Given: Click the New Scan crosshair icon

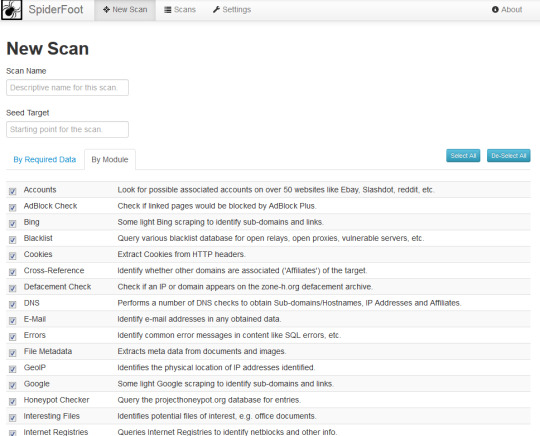Looking at the screenshot, I should (106, 10).
